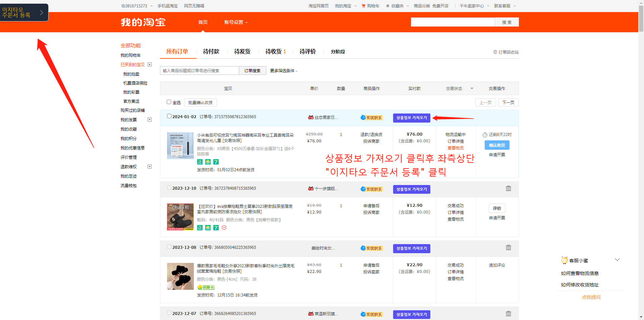The height and width of the screenshot is (320, 644).
Task: Switch to the 待付款 tab
Action: (211, 51)
